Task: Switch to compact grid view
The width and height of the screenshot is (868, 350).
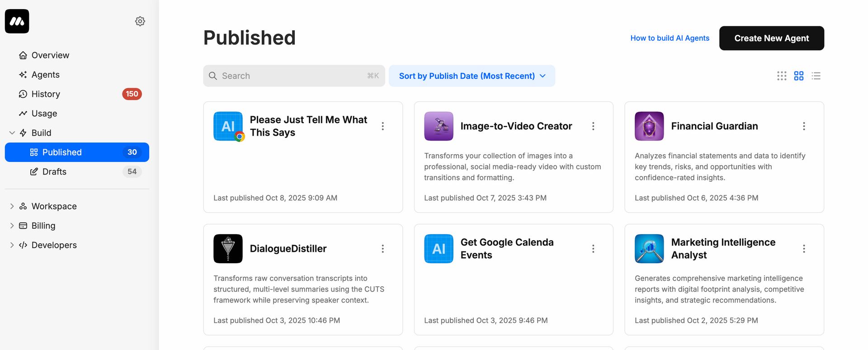Action: tap(782, 76)
